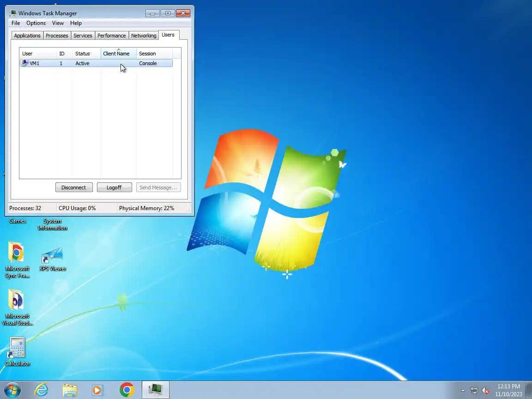Select the System Information desktop label
Image resolution: width=532 pixels, height=399 pixels.
click(x=52, y=224)
